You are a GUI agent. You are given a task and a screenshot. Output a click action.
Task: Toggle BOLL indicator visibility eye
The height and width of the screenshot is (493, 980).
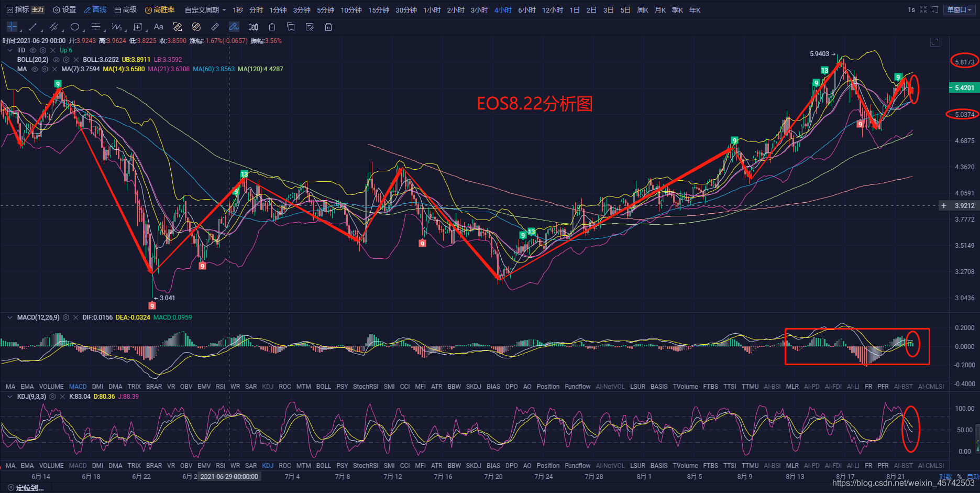pyautogui.click(x=56, y=60)
